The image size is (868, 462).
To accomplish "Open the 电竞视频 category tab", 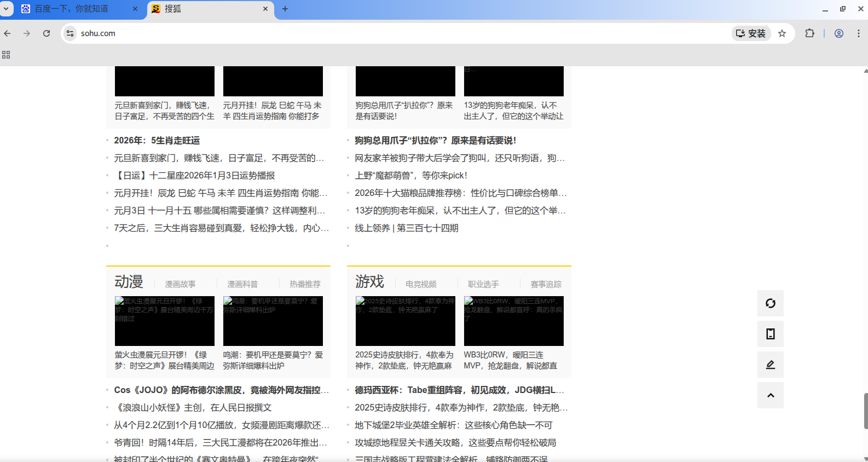I will click(421, 284).
